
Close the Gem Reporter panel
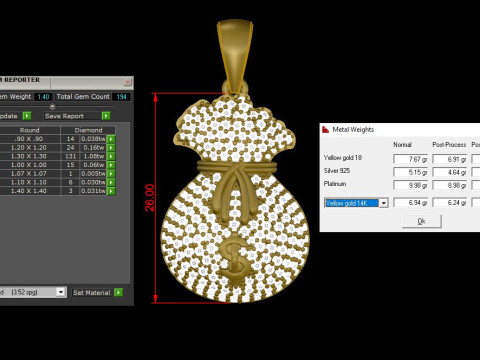pos(127,82)
